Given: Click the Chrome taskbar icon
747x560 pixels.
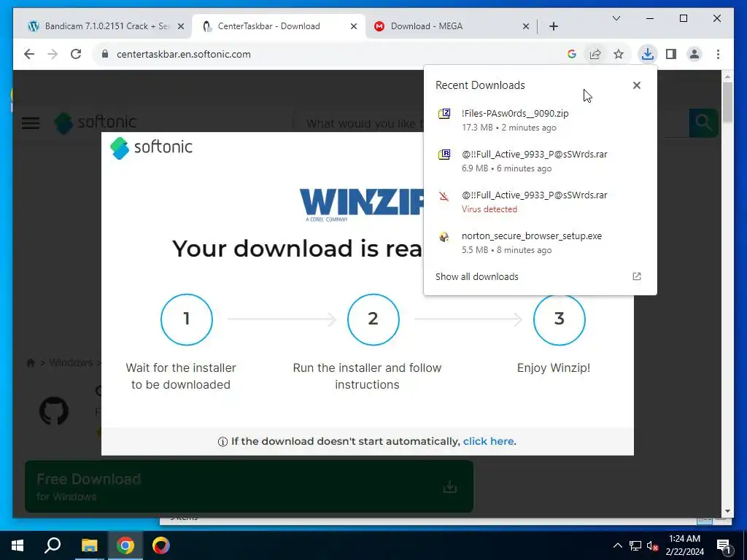Looking at the screenshot, I should tap(125, 545).
